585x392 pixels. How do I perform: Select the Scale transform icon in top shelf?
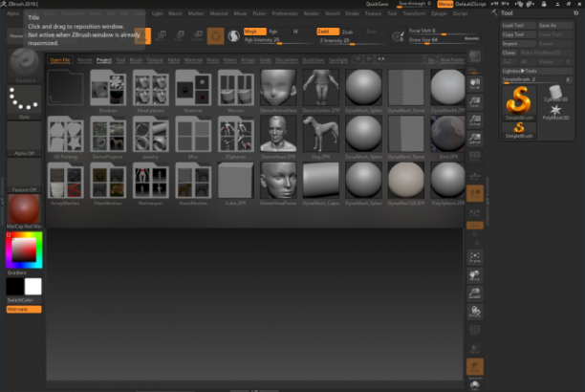click(x=180, y=35)
